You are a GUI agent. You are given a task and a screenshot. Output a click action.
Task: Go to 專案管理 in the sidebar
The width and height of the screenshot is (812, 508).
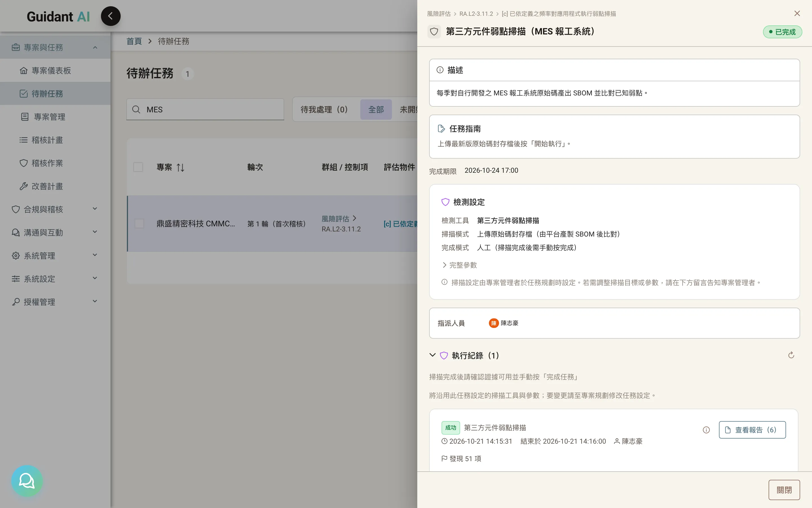tap(55, 117)
